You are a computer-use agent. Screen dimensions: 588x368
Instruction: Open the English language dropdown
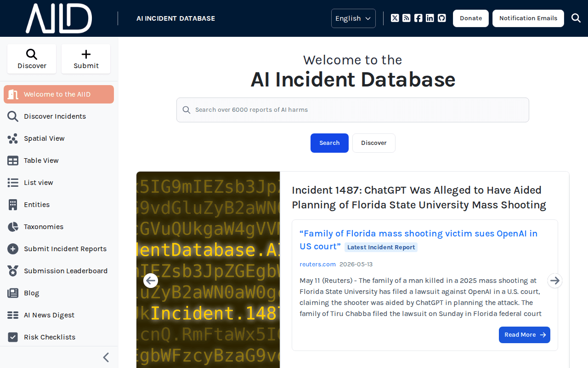(353, 18)
